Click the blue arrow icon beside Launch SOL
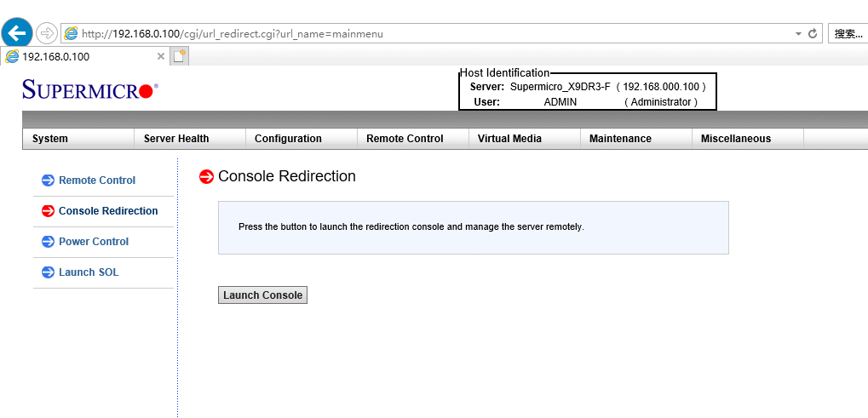Screen dimensions: 868x418 pos(49,272)
